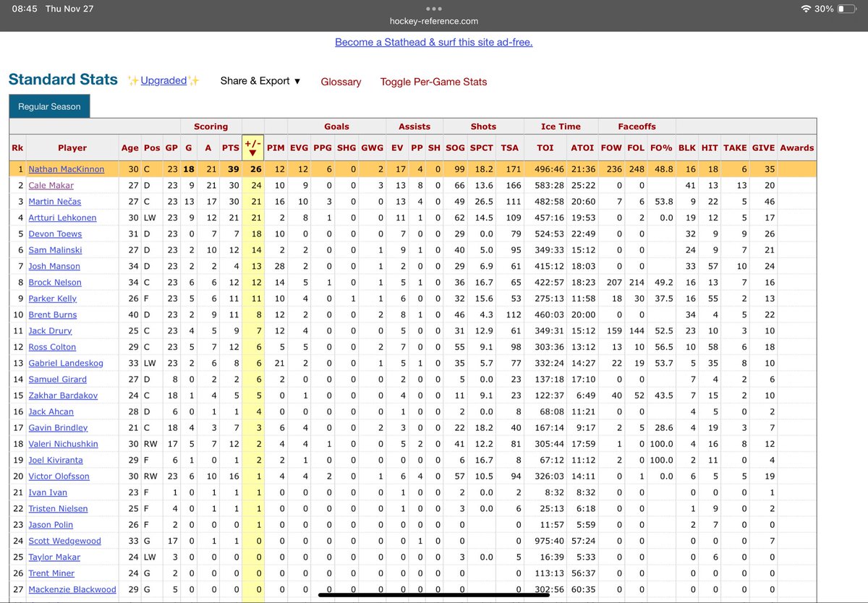Open the Glossary link
Viewport: 868px width, 603px height.
coord(341,82)
